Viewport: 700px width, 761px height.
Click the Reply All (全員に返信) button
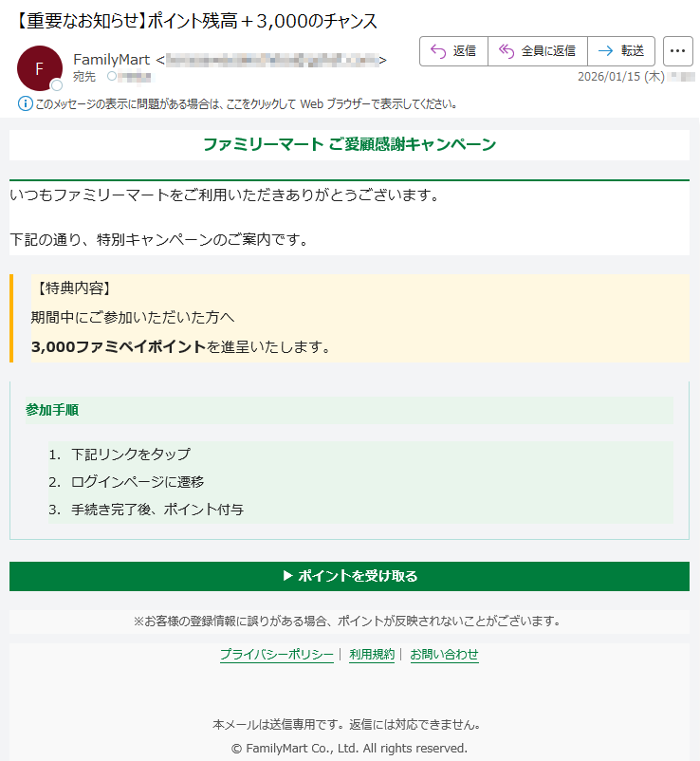coord(537,51)
